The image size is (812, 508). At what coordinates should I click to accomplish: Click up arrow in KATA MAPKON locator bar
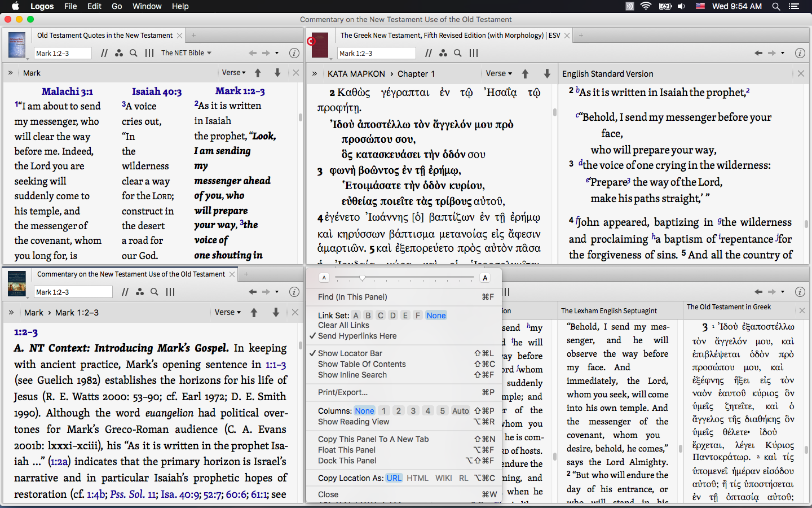(x=525, y=73)
